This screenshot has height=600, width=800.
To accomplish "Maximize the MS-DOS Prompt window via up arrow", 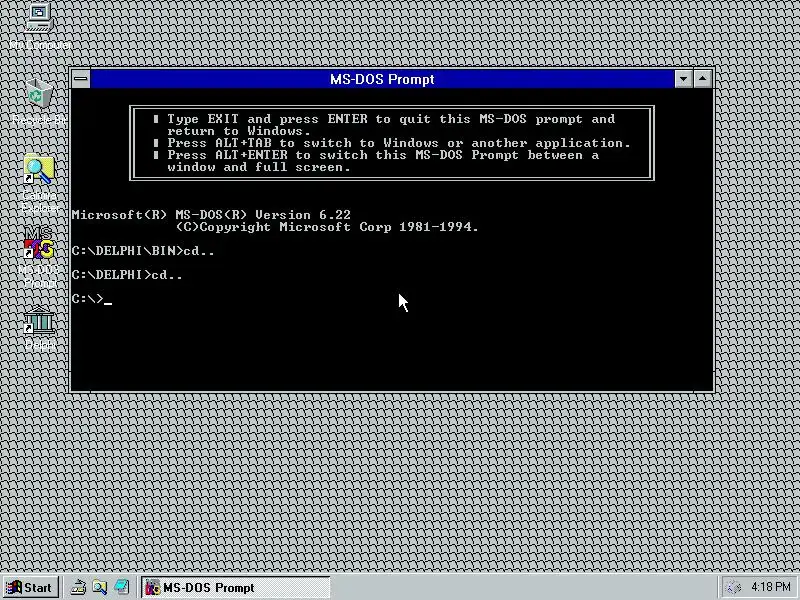I will 703,79.
